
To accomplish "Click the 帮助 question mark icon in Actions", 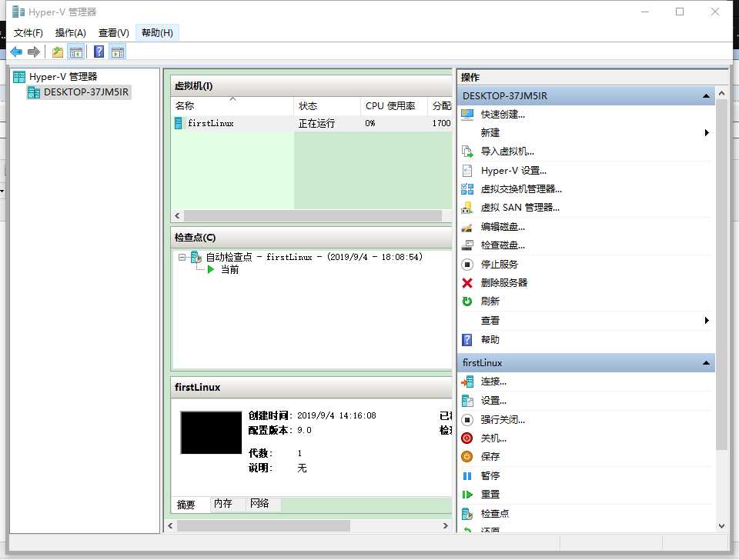I will coord(467,340).
